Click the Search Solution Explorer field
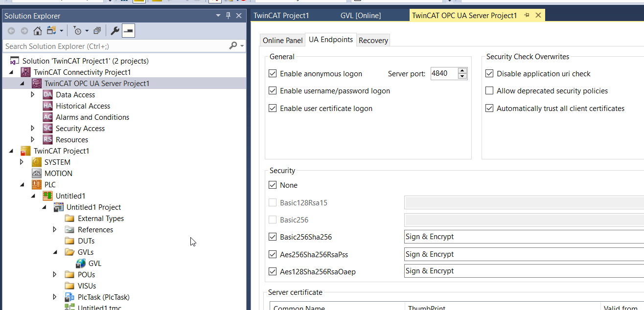Image resolution: width=644 pixels, height=310 pixels. (x=115, y=46)
